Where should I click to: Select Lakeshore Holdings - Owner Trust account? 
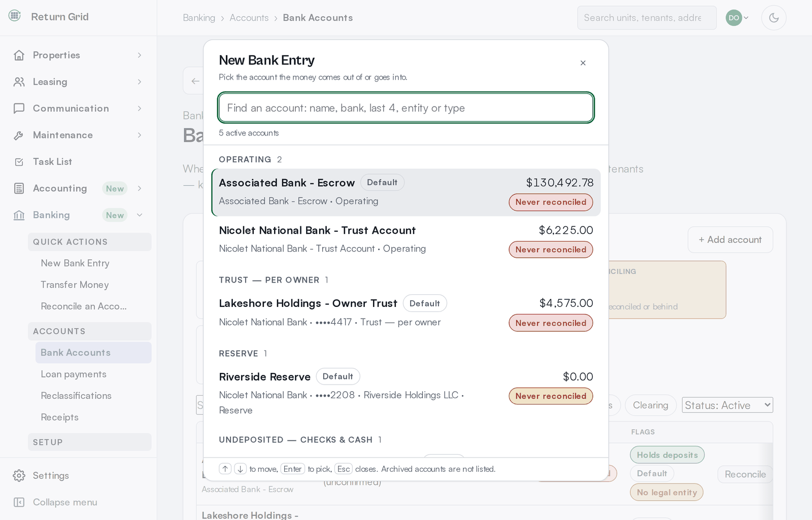coord(406,313)
